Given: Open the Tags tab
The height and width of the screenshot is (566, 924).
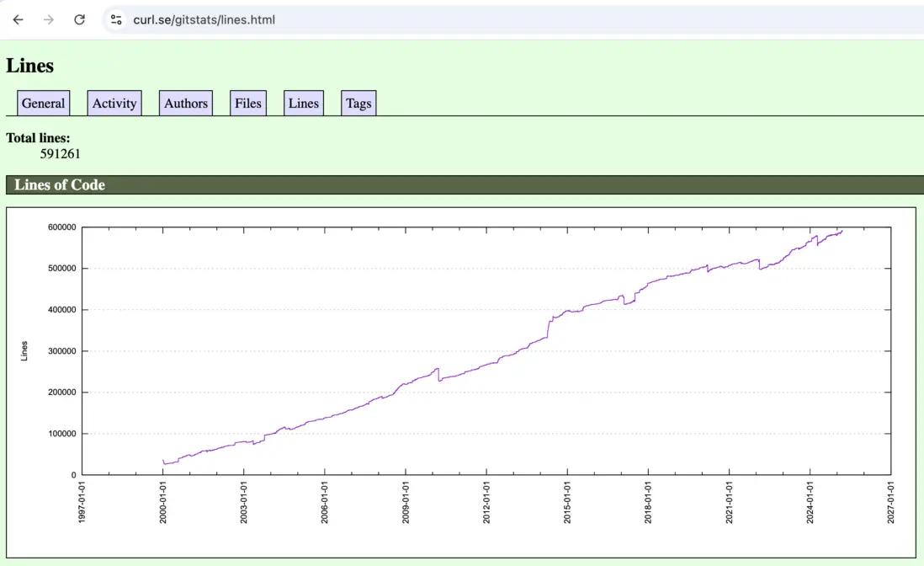Looking at the screenshot, I should [358, 103].
